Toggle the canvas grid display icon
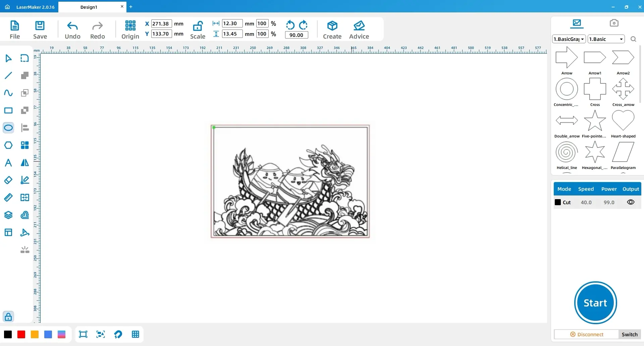The height and width of the screenshot is (346, 644). point(136,334)
